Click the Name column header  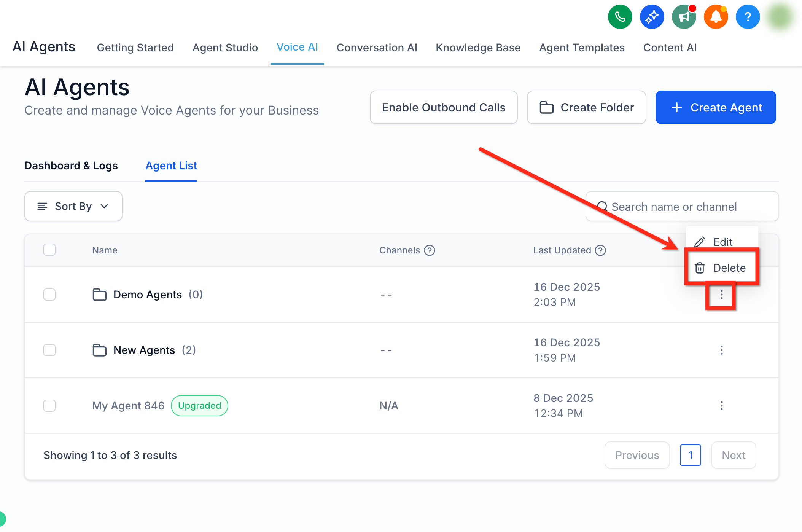coord(105,250)
